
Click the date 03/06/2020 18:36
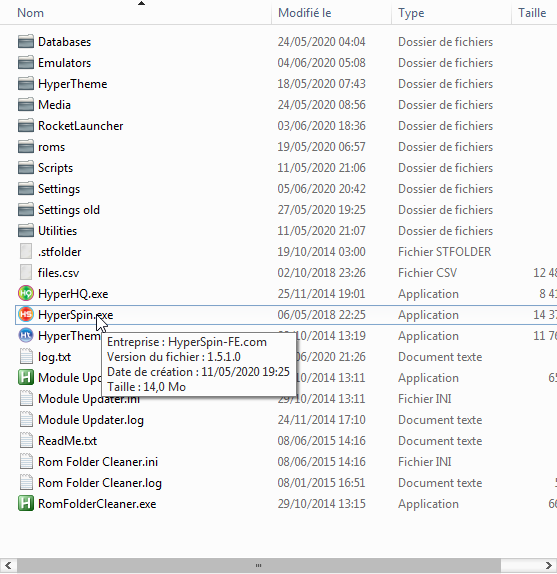pyautogui.click(x=321, y=126)
